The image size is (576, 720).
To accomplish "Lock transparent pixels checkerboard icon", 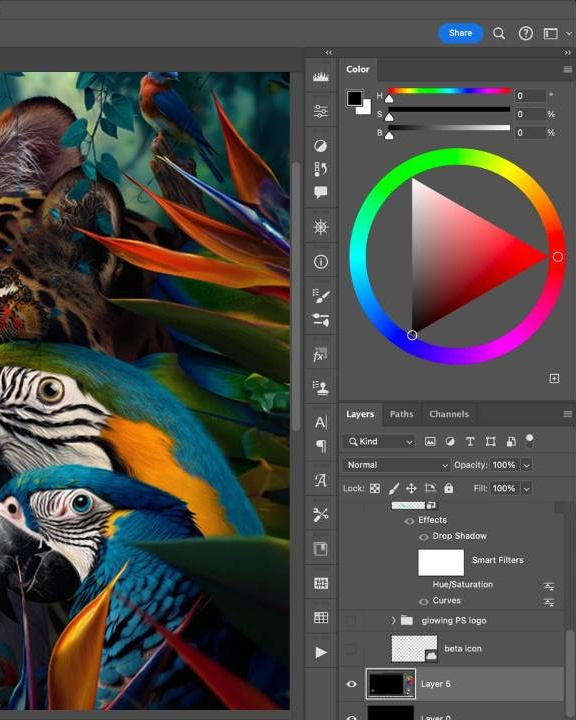I will click(x=375, y=488).
